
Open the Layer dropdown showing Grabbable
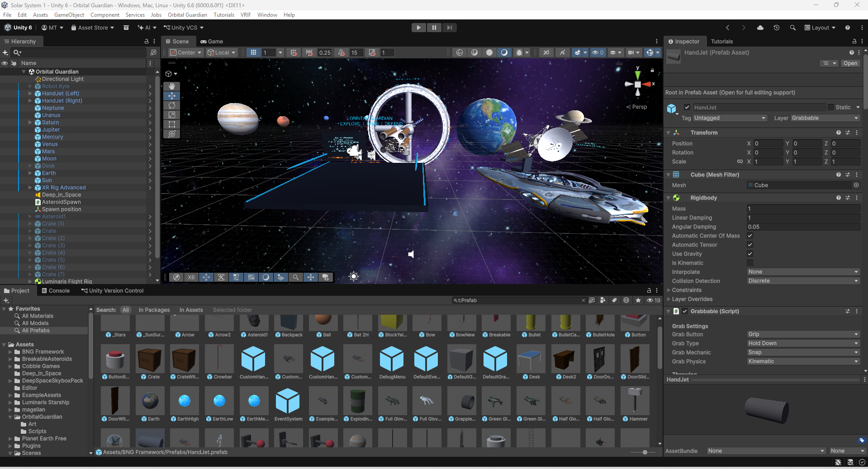(x=825, y=118)
